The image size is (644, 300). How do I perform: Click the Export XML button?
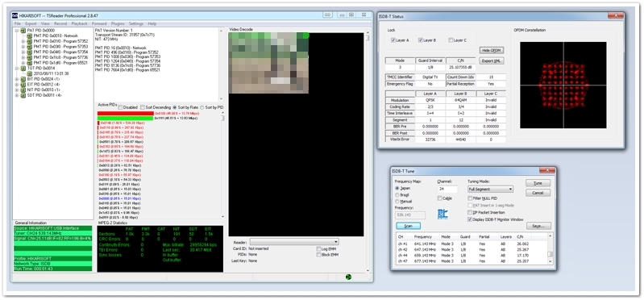pos(491,60)
